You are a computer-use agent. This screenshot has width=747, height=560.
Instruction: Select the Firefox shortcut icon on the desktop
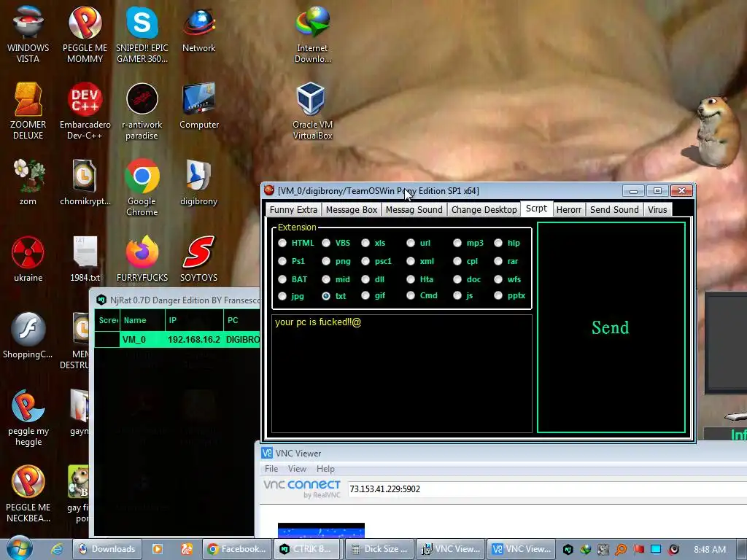(142, 259)
